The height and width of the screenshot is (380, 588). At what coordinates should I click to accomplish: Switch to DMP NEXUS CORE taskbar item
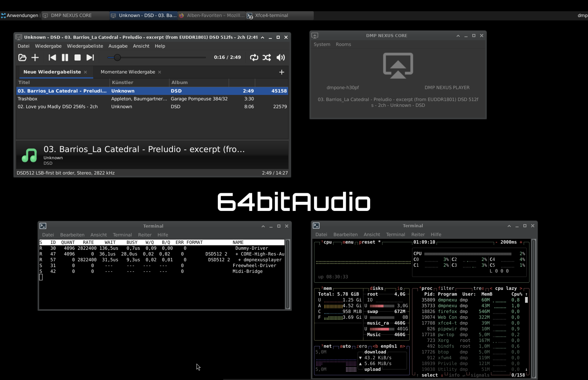tap(75, 15)
